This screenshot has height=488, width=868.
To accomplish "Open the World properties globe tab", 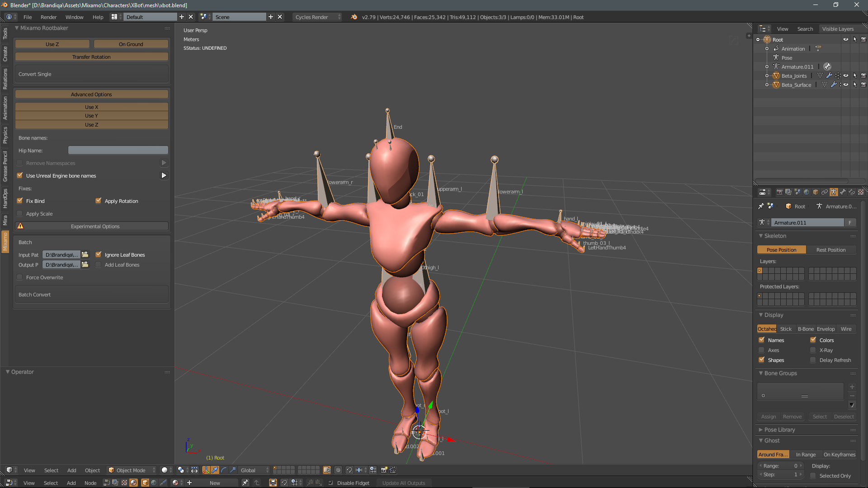I will pyautogui.click(x=807, y=192).
